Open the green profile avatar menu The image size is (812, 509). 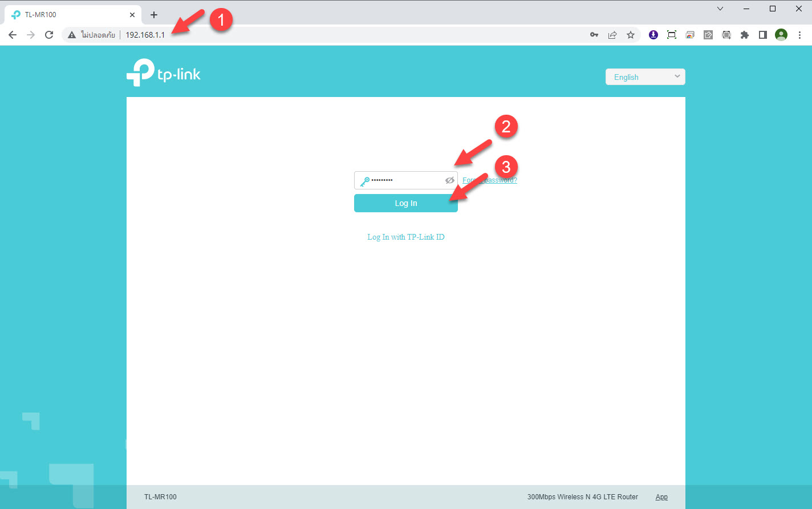pyautogui.click(x=781, y=35)
